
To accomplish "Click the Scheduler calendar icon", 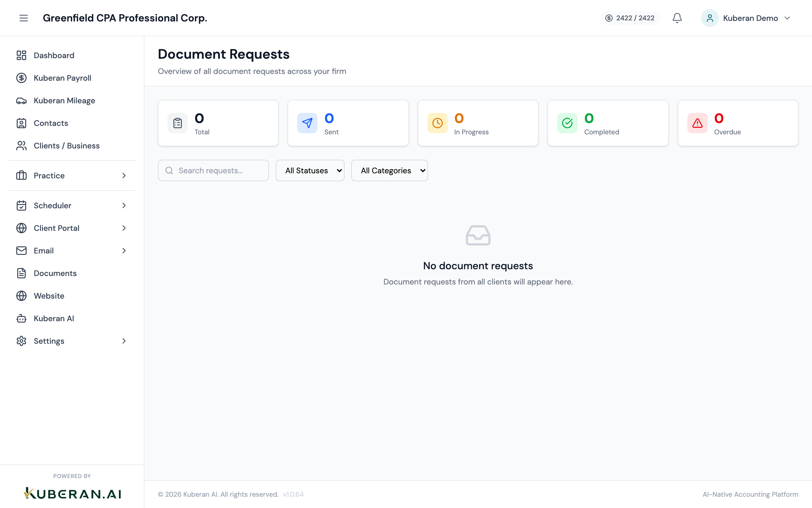I will 21,205.
